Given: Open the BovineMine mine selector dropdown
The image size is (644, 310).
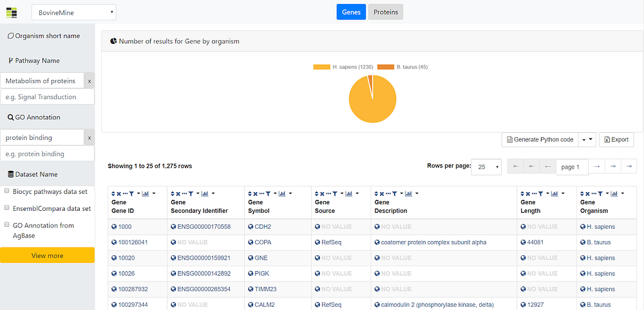Looking at the screenshot, I should [74, 12].
